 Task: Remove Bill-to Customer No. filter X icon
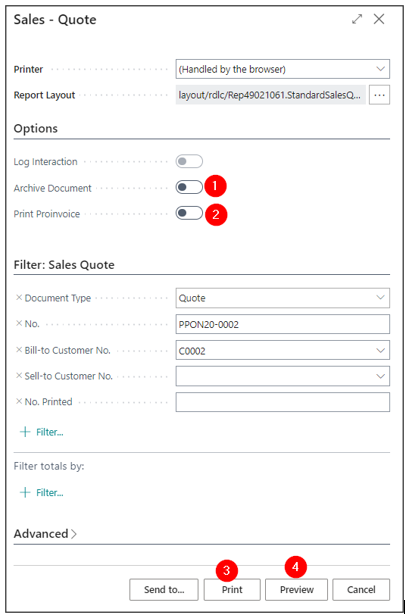(18, 350)
